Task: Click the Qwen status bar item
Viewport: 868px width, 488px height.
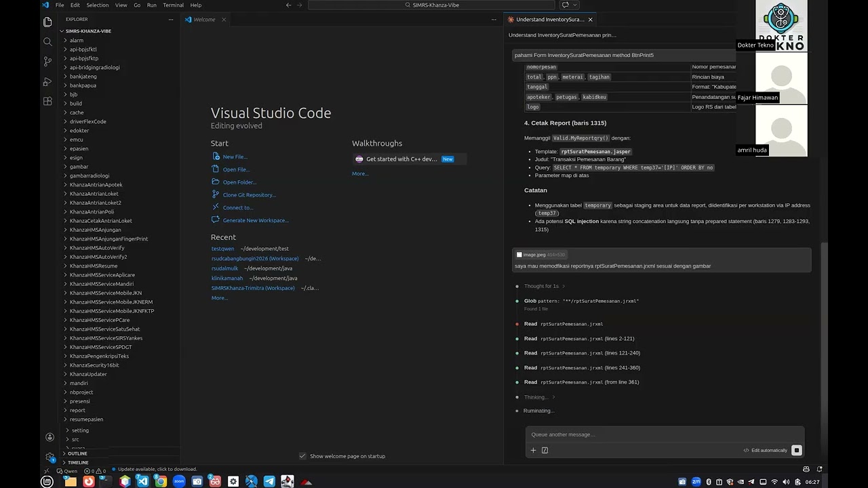Action: click(66, 470)
